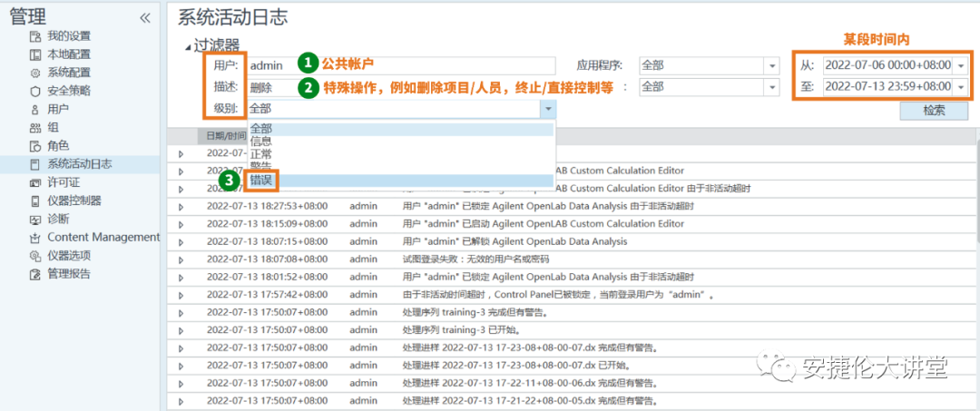The image size is (980, 411).
Task: Choose 信息 in the level list
Action: pos(261,142)
